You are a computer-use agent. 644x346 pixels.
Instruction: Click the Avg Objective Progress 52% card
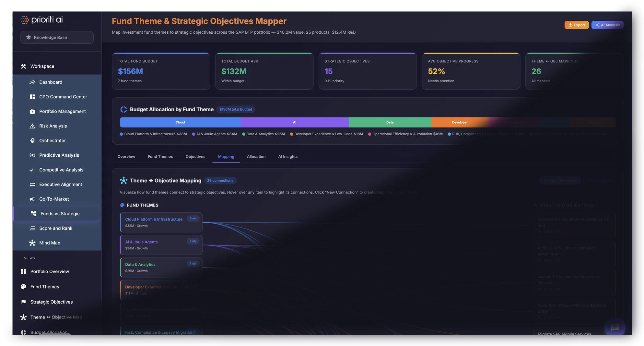point(471,71)
